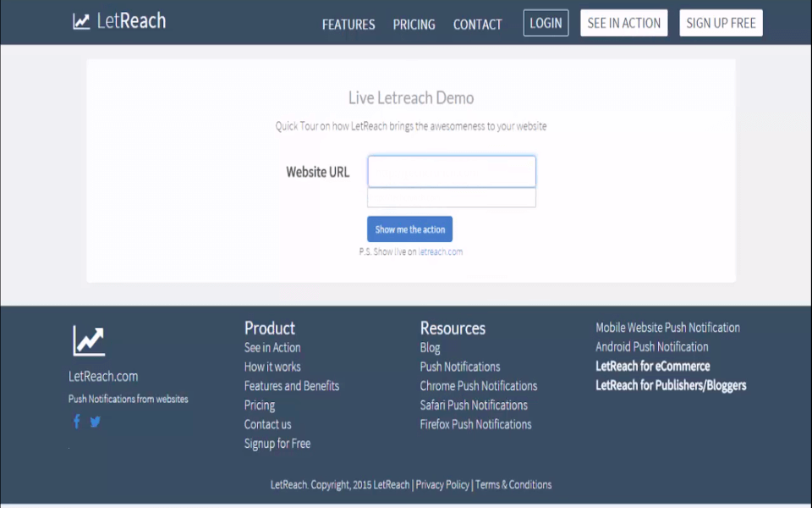Image resolution: width=812 pixels, height=508 pixels.
Task: Open the Twitter bird icon in the footer
Action: (x=96, y=422)
